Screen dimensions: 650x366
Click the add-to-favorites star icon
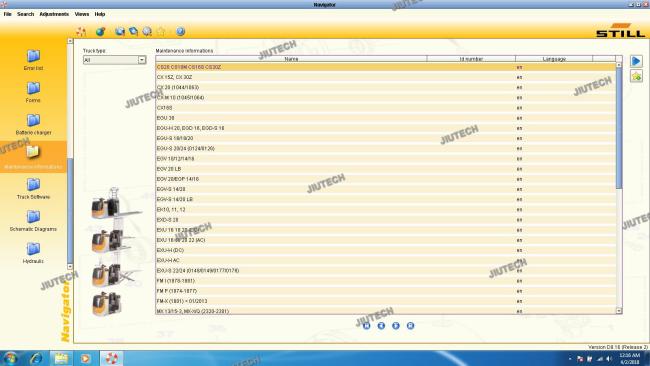[x=636, y=76]
